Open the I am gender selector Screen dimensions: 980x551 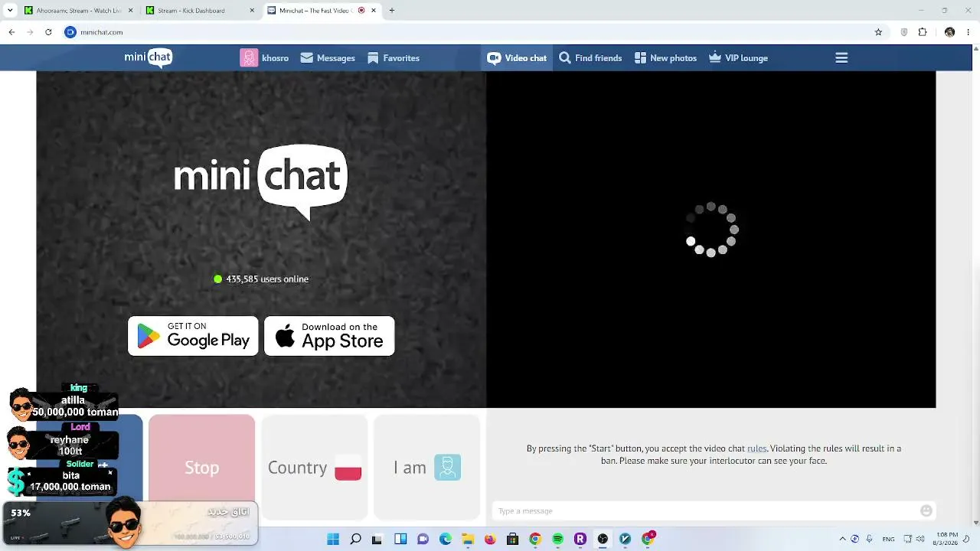coord(427,468)
